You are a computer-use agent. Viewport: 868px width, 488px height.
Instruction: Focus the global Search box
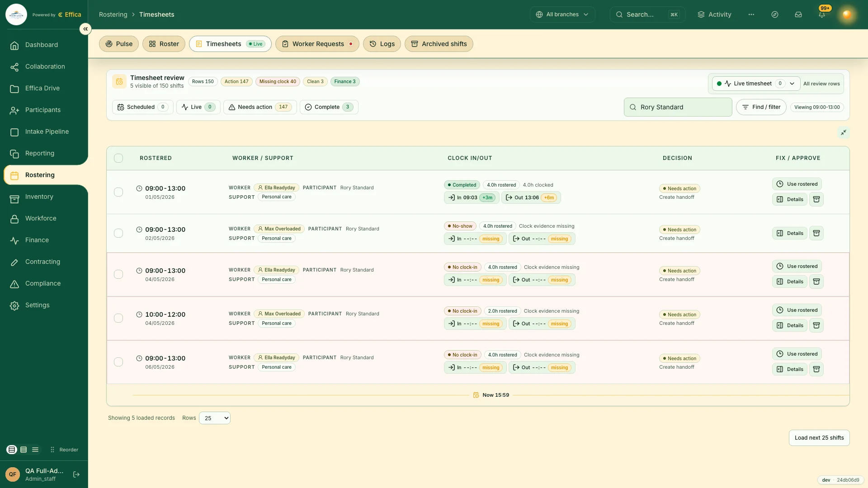click(x=647, y=14)
